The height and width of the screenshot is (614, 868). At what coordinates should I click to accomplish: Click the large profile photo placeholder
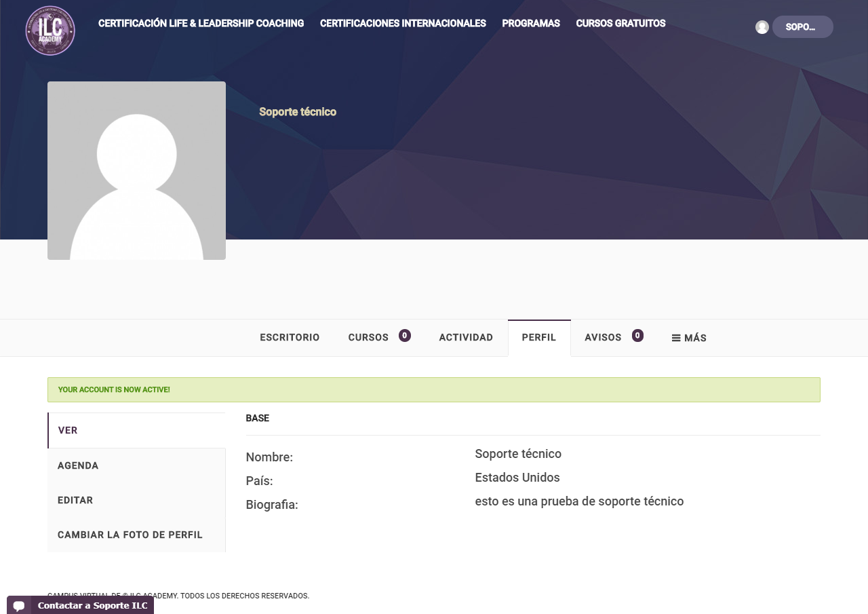[136, 170]
